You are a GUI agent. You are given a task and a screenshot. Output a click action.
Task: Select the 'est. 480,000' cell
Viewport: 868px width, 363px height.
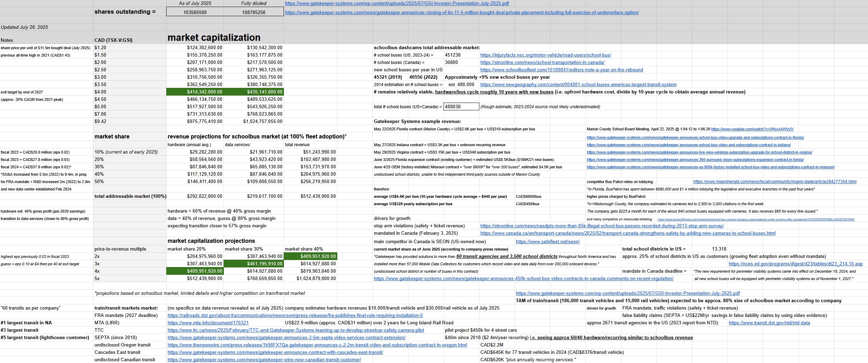pos(461,85)
